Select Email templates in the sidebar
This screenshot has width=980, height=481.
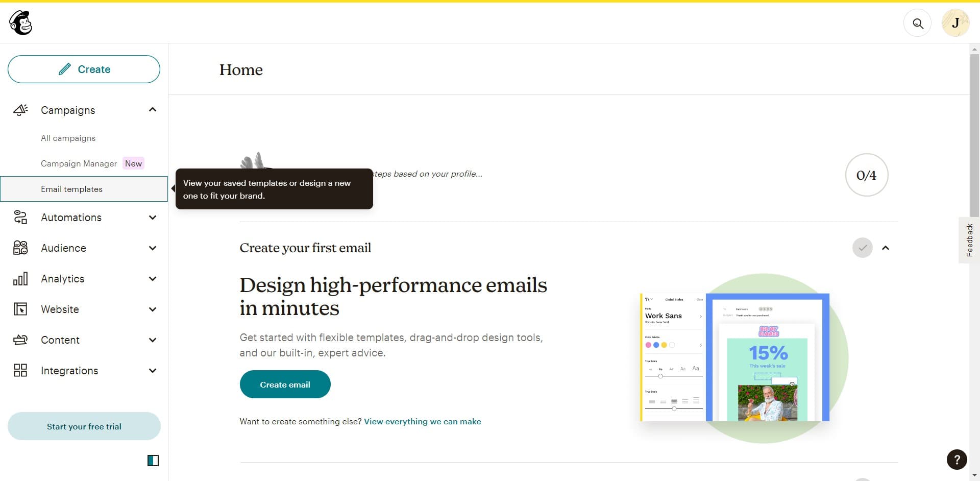(71, 189)
